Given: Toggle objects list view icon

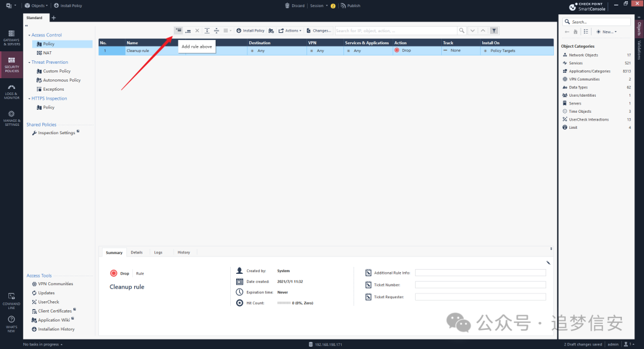Looking at the screenshot, I should [x=586, y=32].
